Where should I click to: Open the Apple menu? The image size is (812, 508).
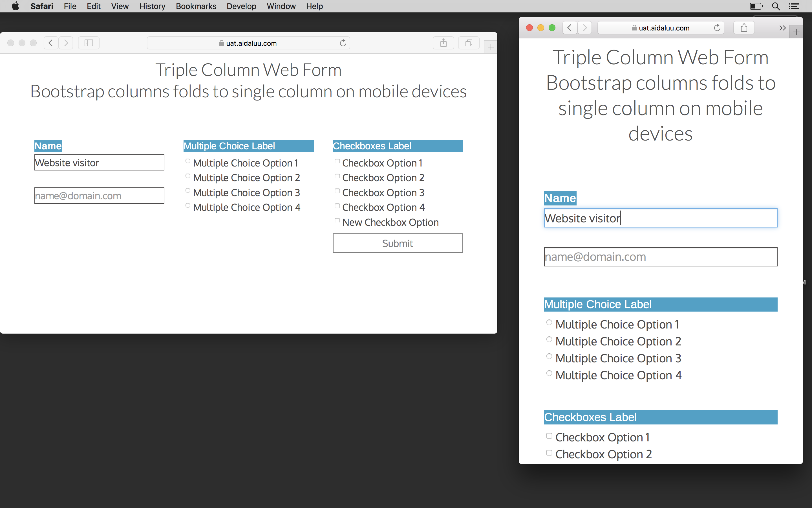pos(16,6)
